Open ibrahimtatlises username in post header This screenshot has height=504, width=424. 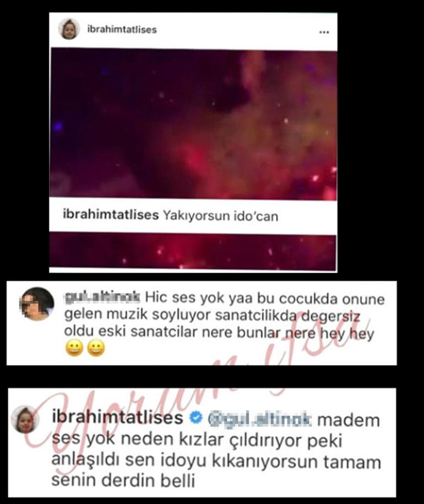[x=122, y=30]
